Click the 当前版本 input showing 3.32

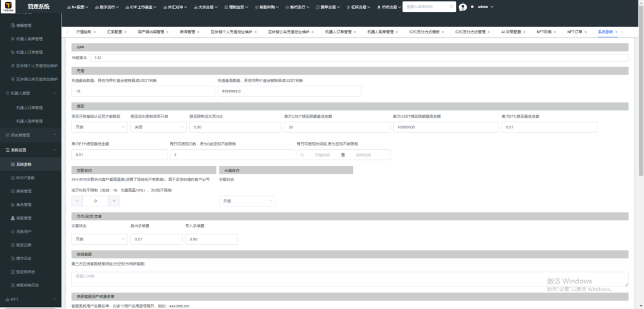[x=359, y=58]
